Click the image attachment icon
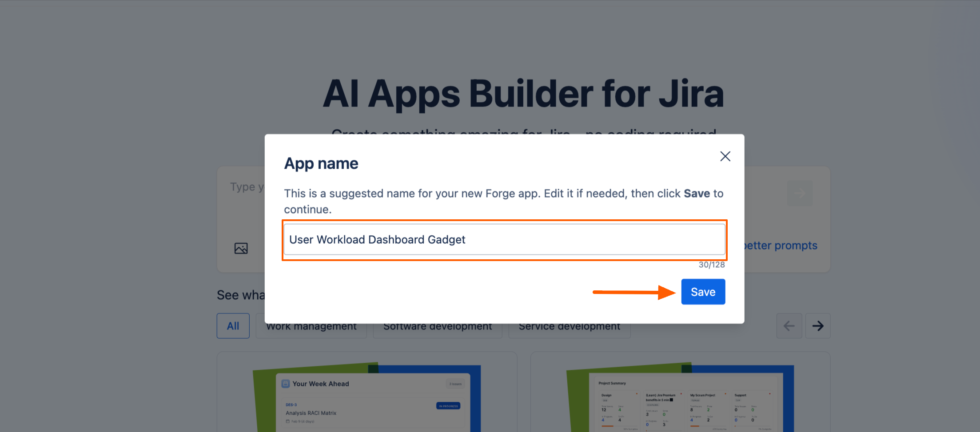This screenshot has width=980, height=432. tap(241, 248)
